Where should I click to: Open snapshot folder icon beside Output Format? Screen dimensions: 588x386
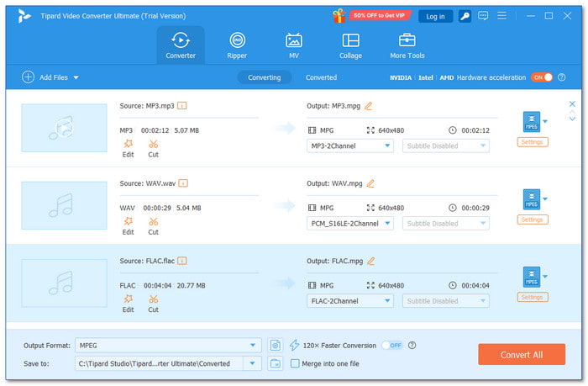[276, 345]
